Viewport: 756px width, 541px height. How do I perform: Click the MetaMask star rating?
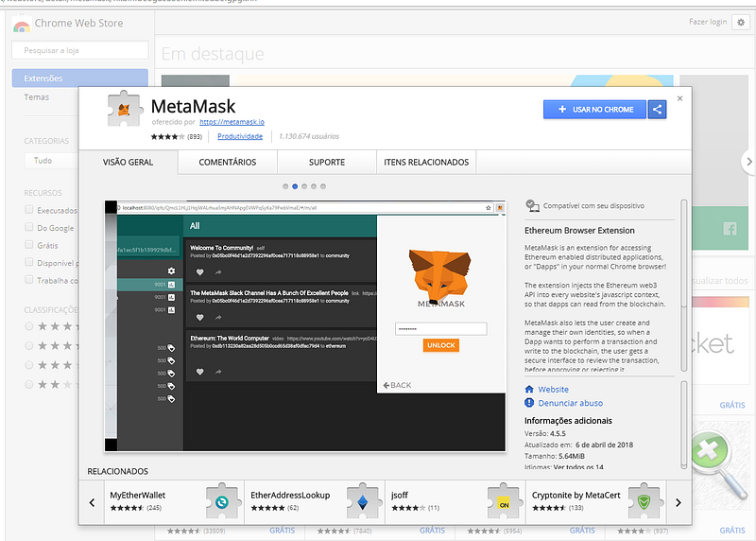pyautogui.click(x=167, y=136)
